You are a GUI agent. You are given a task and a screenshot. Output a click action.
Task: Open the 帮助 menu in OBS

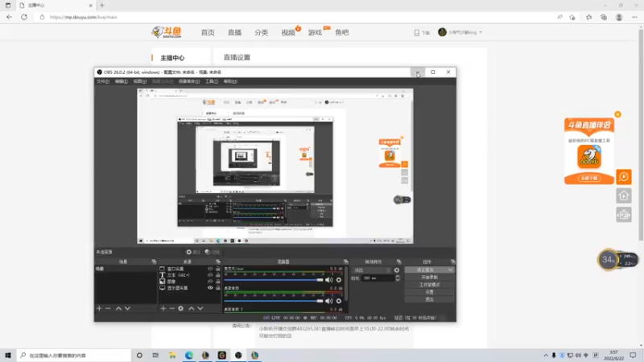click(230, 81)
